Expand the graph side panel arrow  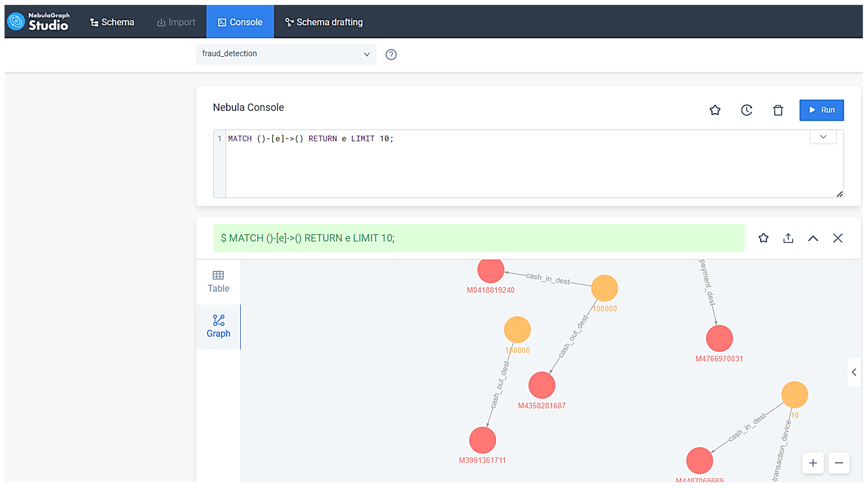click(854, 372)
